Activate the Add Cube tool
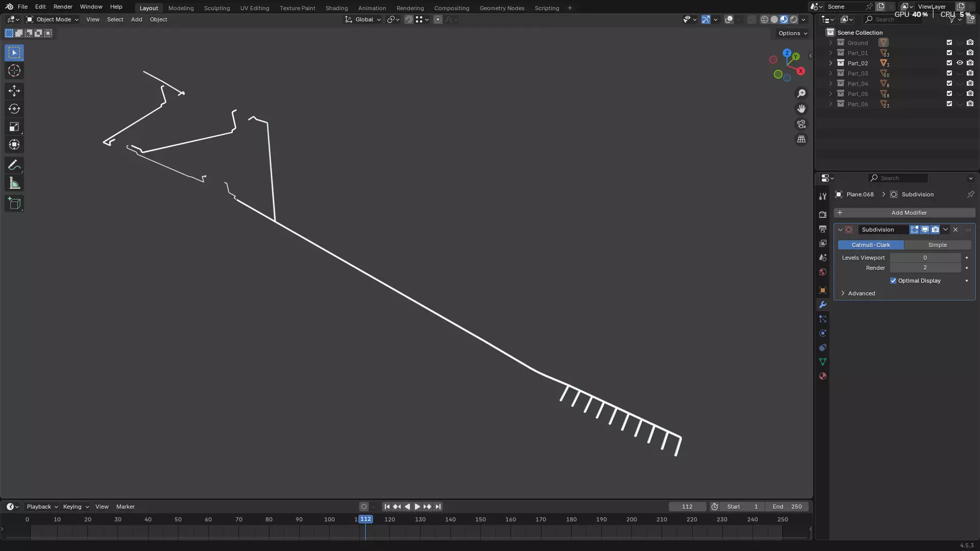Viewport: 980px width, 551px height. coord(14,204)
